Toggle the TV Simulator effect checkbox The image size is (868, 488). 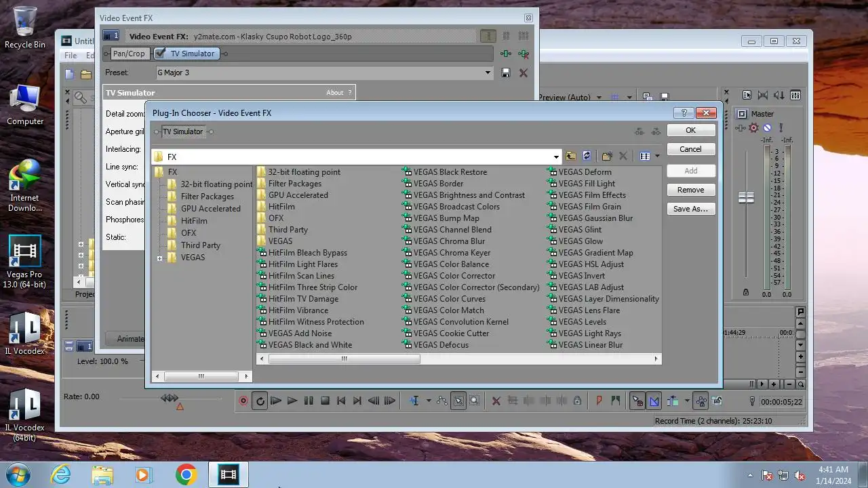pyautogui.click(x=160, y=54)
